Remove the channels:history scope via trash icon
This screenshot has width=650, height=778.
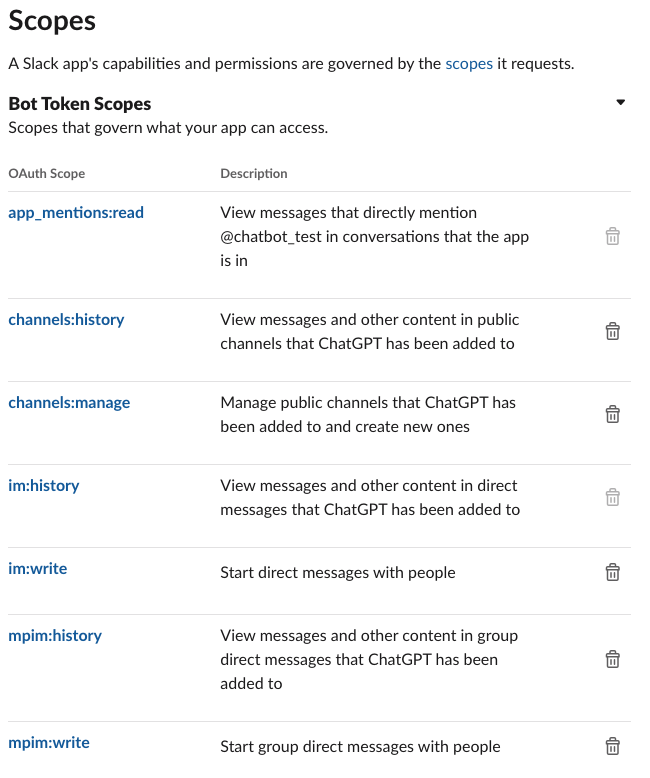click(613, 331)
